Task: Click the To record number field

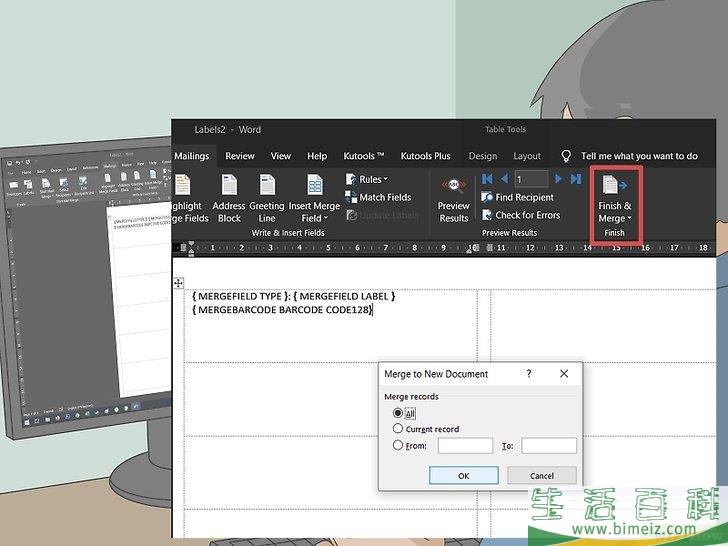Action: (x=549, y=446)
